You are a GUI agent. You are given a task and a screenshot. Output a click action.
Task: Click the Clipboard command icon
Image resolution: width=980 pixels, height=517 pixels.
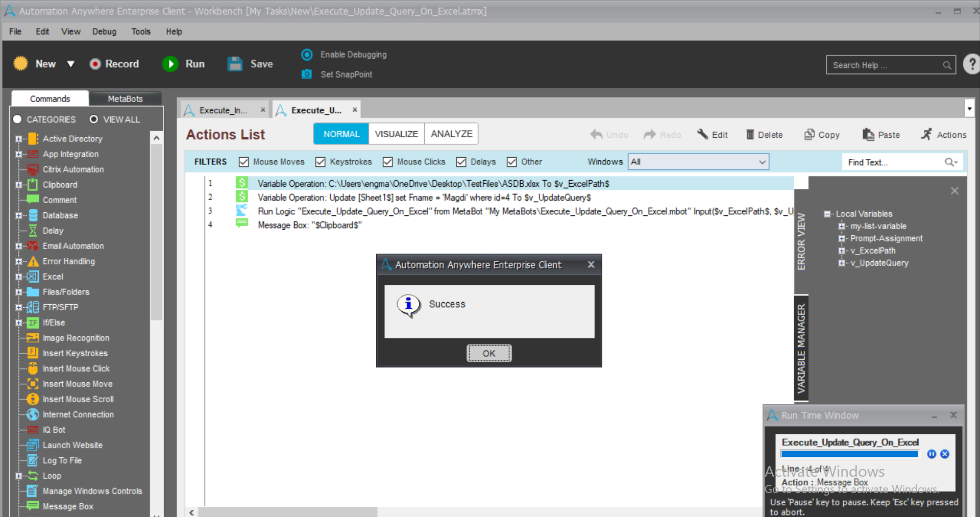(x=33, y=185)
